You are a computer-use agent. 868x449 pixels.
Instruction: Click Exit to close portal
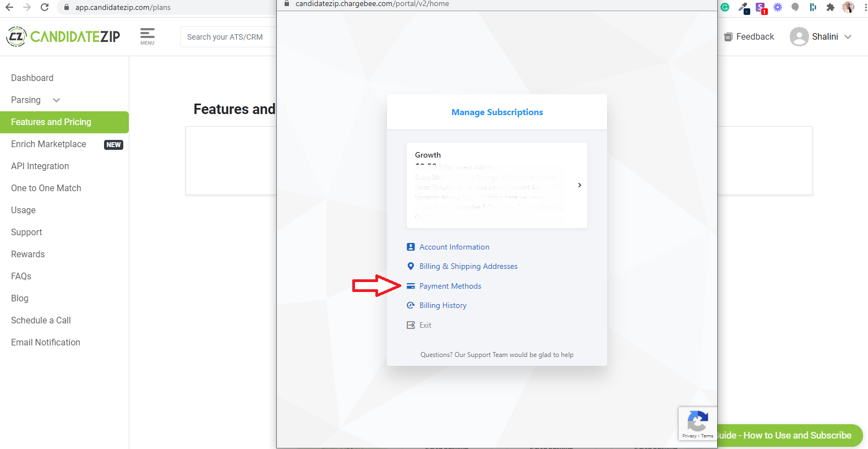(x=425, y=325)
